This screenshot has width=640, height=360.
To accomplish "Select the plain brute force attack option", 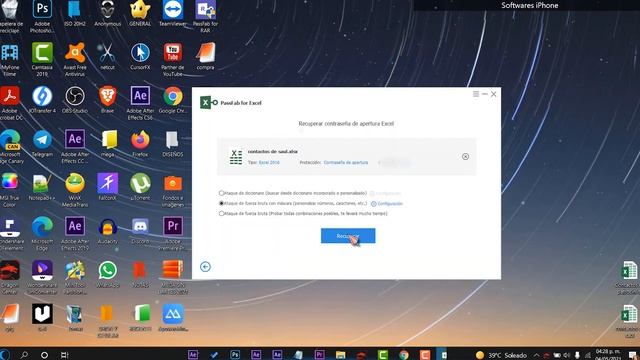I will [x=221, y=213].
